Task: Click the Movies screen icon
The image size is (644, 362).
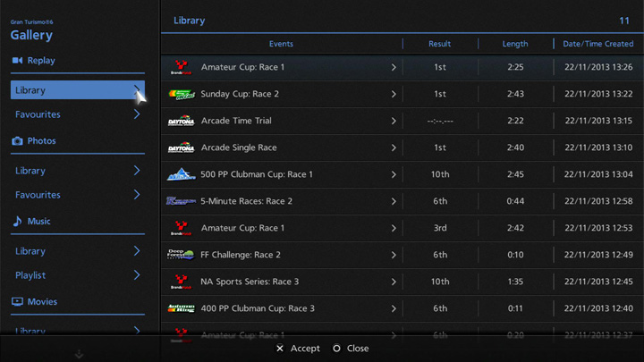Action: [17, 301]
